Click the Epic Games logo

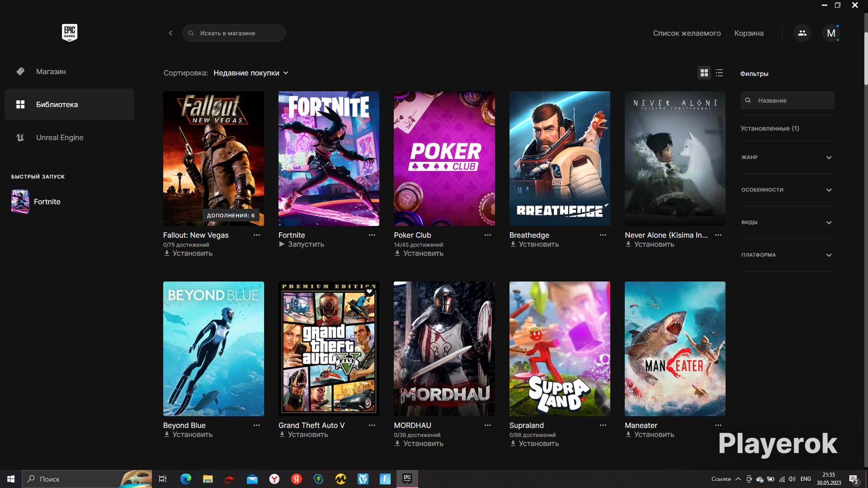(69, 33)
